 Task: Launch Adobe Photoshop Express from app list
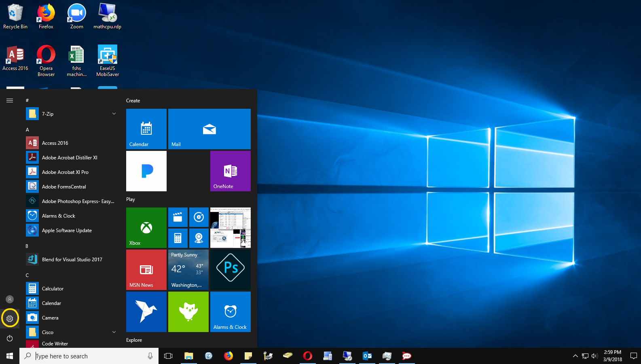click(x=72, y=201)
